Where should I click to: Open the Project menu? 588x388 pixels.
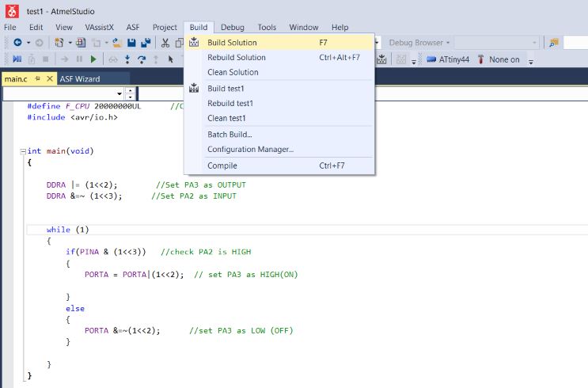pyautogui.click(x=165, y=28)
